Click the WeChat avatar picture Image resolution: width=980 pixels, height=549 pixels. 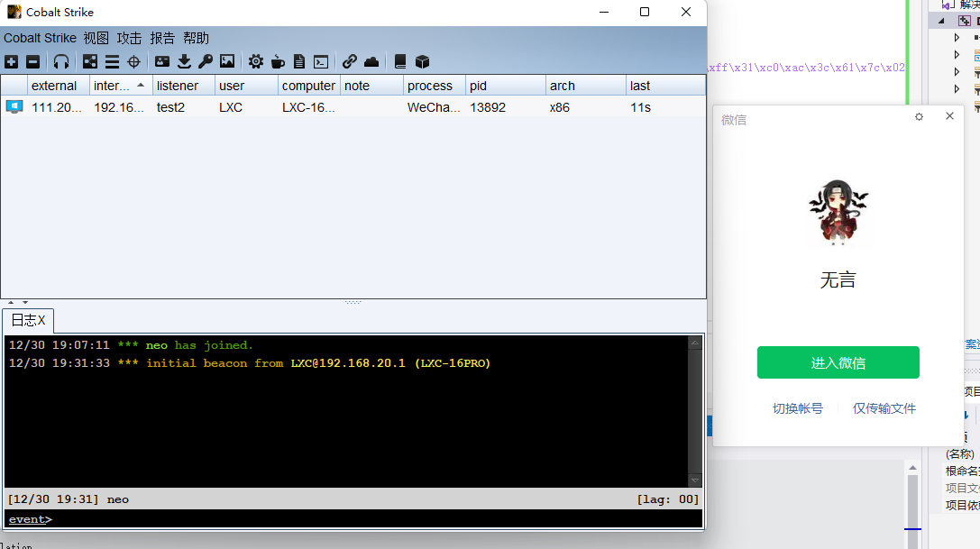pos(838,213)
